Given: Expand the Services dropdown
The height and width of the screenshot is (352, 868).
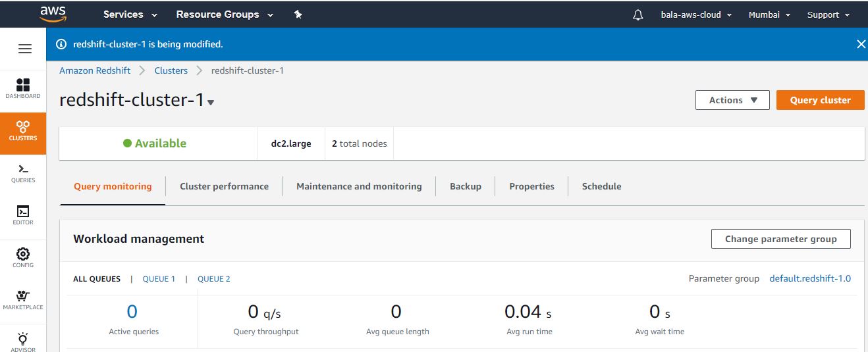Looking at the screenshot, I should point(130,14).
